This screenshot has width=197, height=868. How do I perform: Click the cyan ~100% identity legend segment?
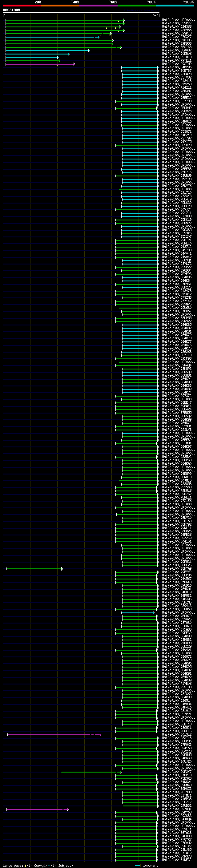point(175,6)
